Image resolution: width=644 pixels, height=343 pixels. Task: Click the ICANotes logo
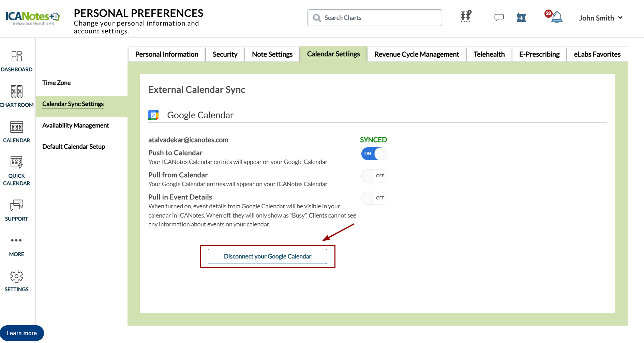[x=33, y=18]
